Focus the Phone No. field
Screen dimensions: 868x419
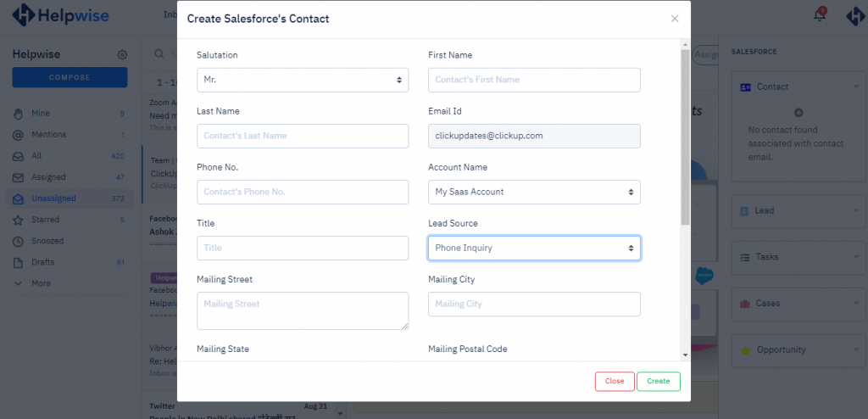[303, 192]
